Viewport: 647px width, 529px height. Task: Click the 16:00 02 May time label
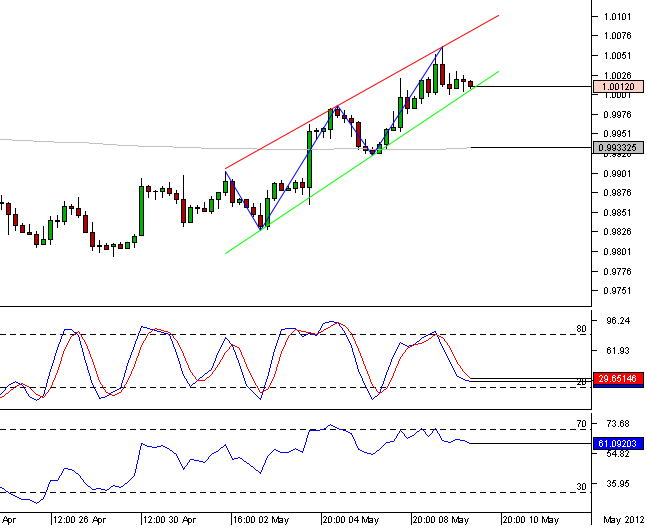point(261,520)
